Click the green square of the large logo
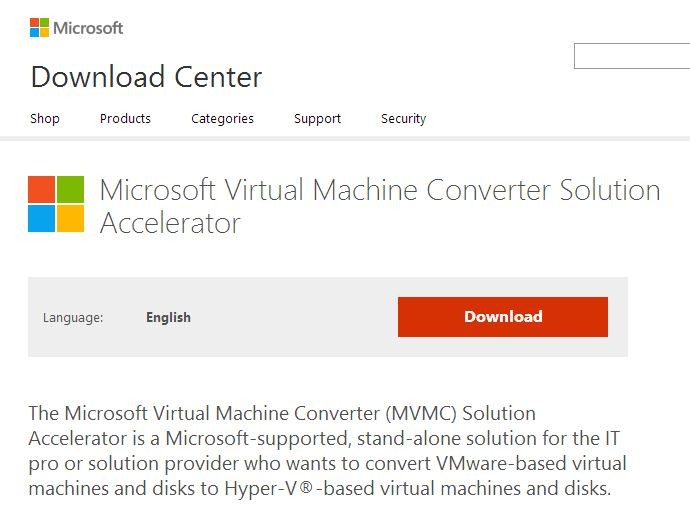 [x=70, y=189]
